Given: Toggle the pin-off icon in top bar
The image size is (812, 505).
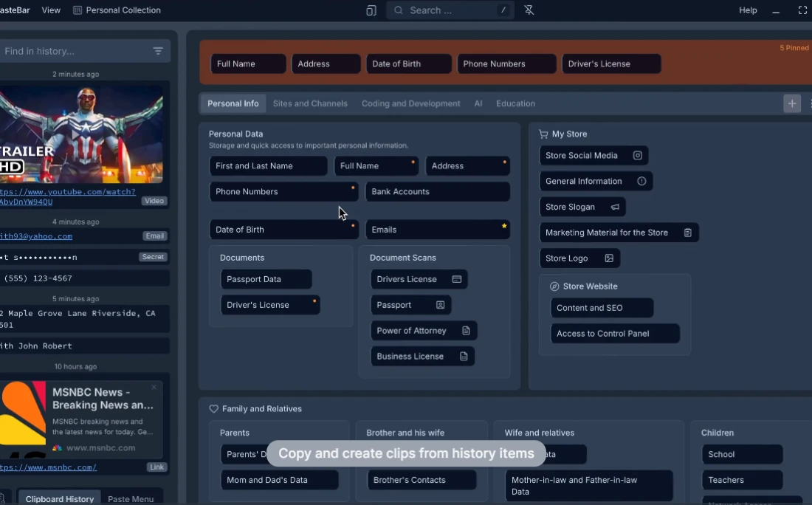Looking at the screenshot, I should 529,10.
